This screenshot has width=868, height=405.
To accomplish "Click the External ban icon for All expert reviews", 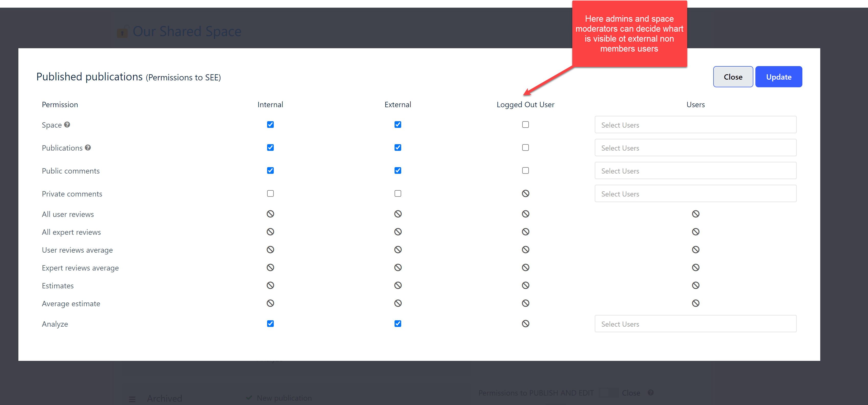I will tap(398, 232).
